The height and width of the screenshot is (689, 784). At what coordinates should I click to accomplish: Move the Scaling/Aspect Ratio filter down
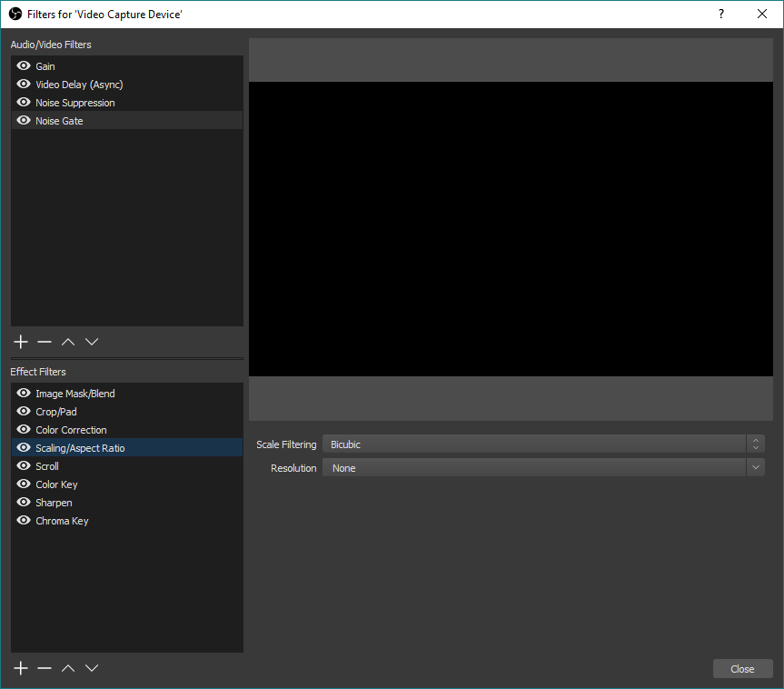click(91, 667)
